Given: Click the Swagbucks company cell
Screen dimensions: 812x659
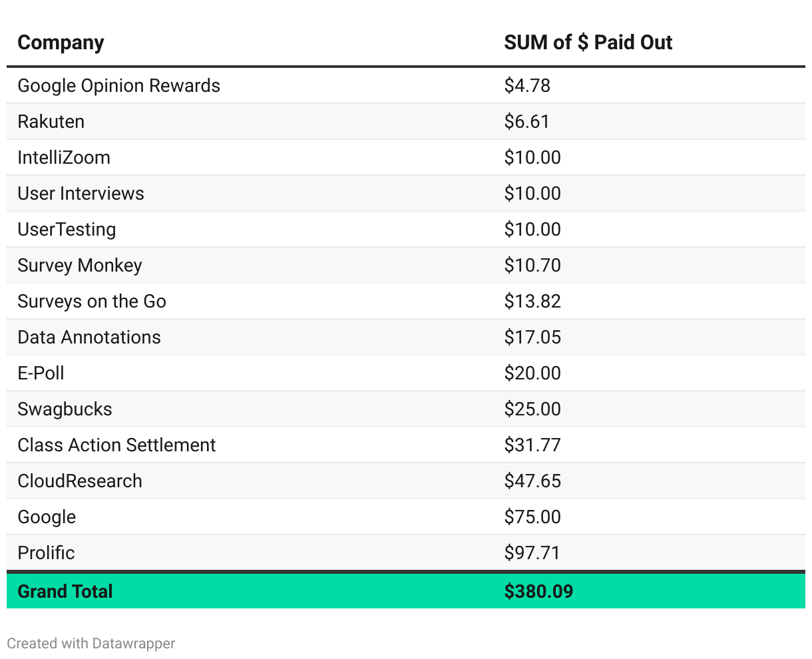Looking at the screenshot, I should [x=65, y=409].
